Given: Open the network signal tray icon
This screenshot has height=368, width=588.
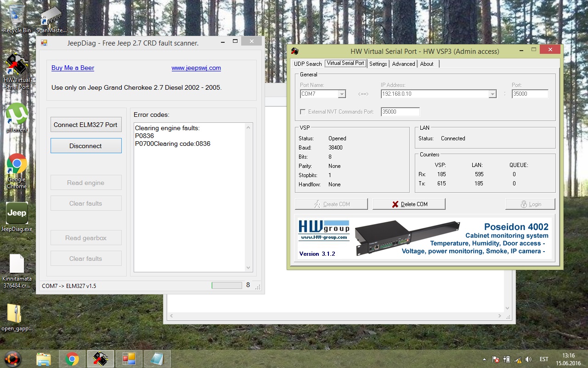Looking at the screenshot, I should (x=518, y=359).
